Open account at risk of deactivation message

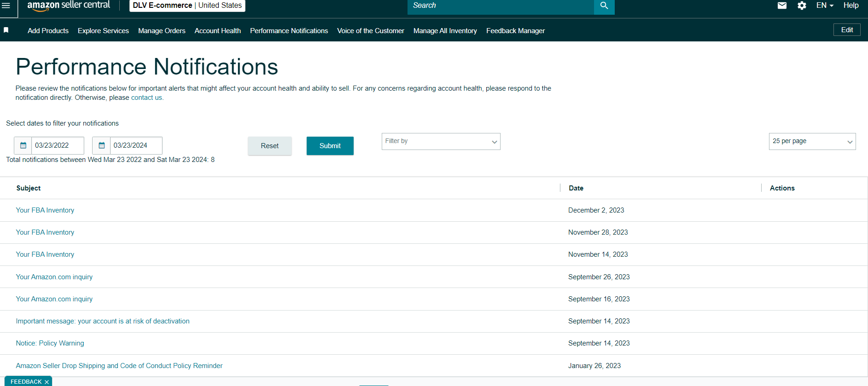[x=103, y=321]
